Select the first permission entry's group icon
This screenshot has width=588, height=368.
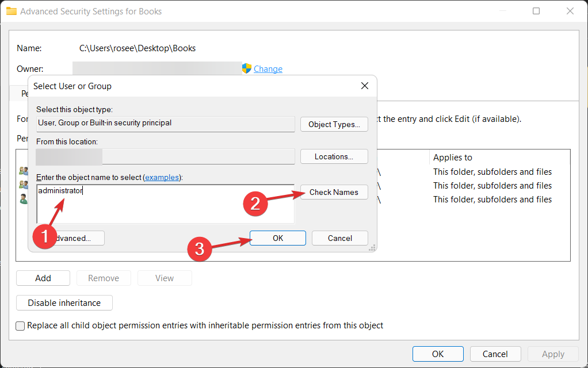[23, 171]
